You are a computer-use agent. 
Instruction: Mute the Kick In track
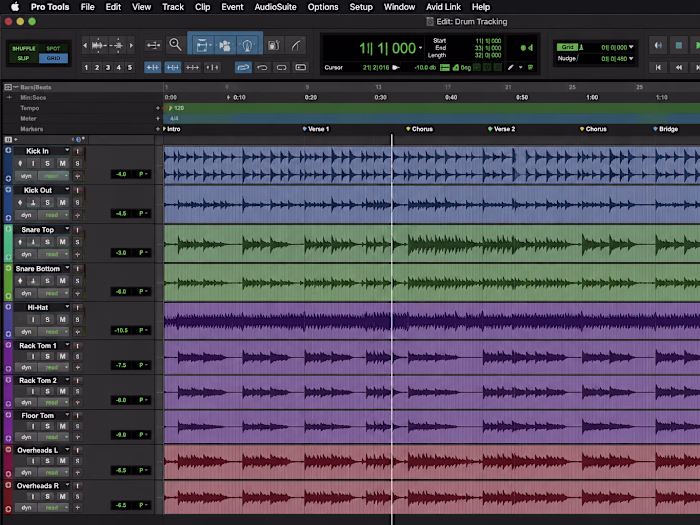pyautogui.click(x=62, y=163)
